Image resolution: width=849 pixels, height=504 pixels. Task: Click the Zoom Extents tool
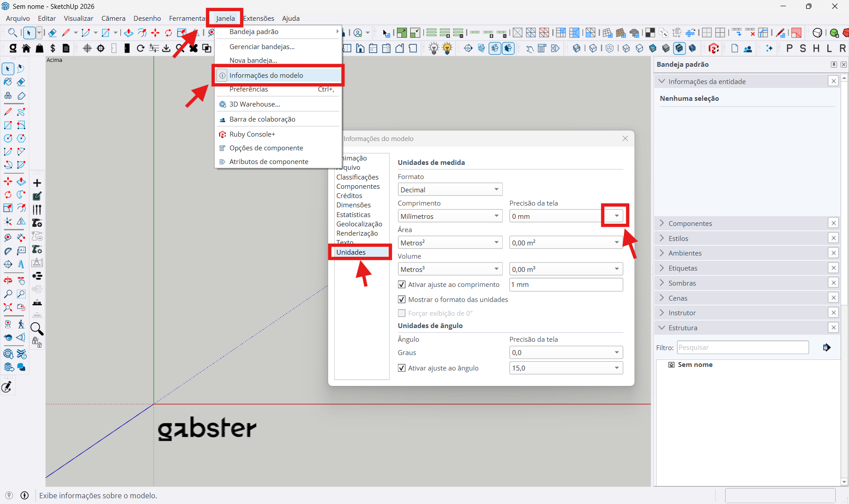pos(8,307)
